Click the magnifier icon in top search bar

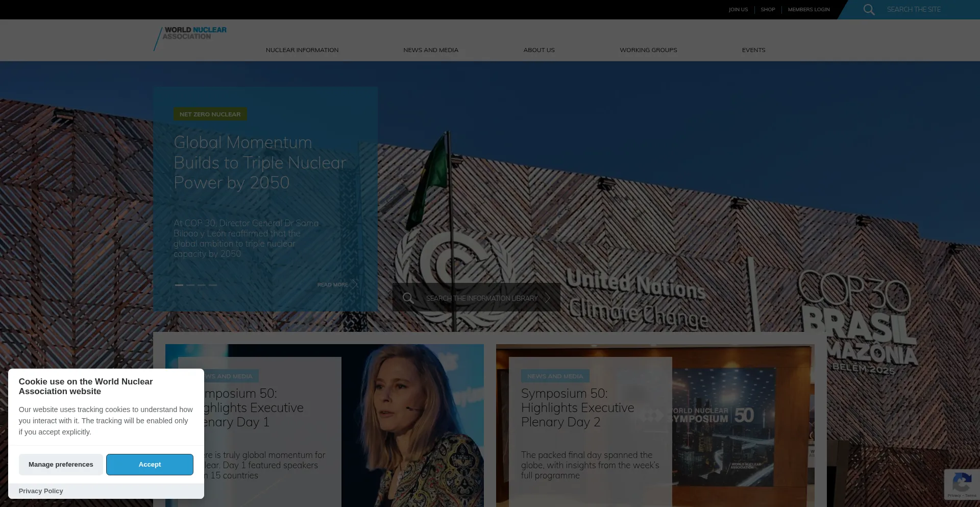869,10
